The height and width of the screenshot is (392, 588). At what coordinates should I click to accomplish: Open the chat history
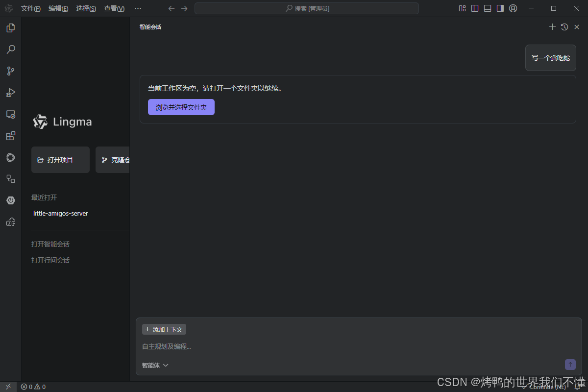click(564, 27)
